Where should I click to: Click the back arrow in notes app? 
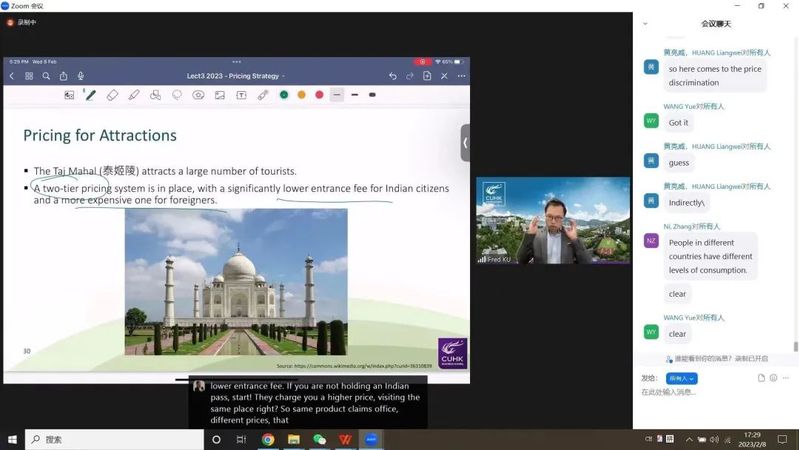pyautogui.click(x=12, y=76)
